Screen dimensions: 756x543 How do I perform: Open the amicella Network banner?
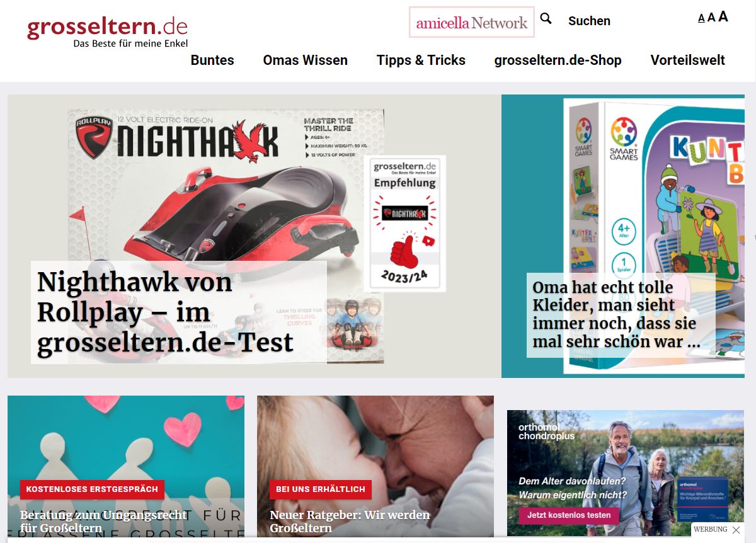point(472,23)
